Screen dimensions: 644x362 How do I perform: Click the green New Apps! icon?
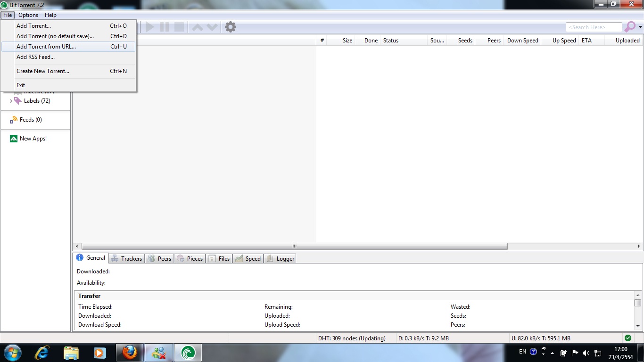point(14,139)
